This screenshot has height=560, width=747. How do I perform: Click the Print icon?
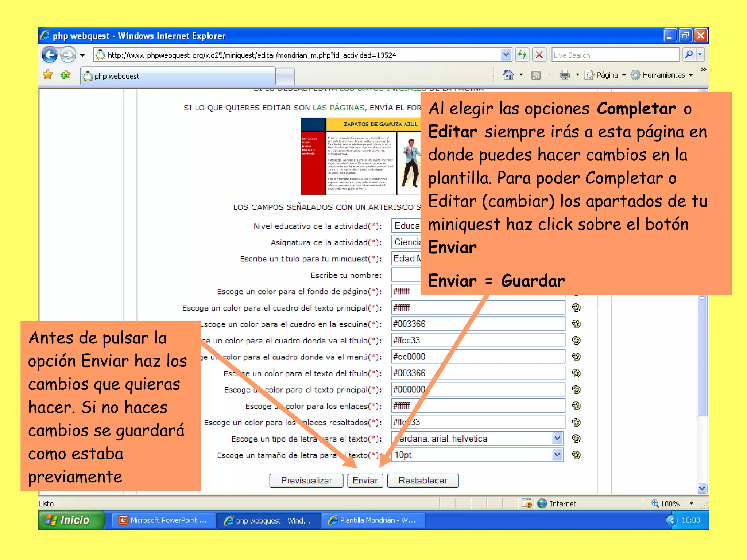[564, 75]
